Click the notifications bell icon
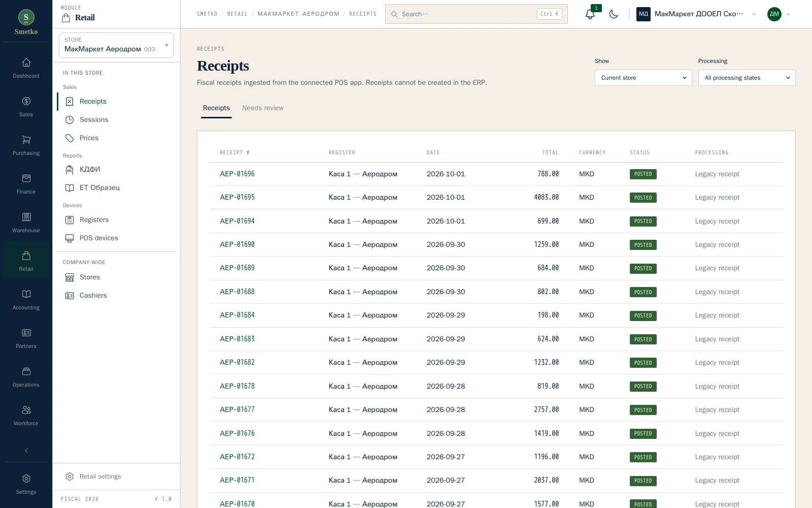The image size is (812, 508). [590, 14]
